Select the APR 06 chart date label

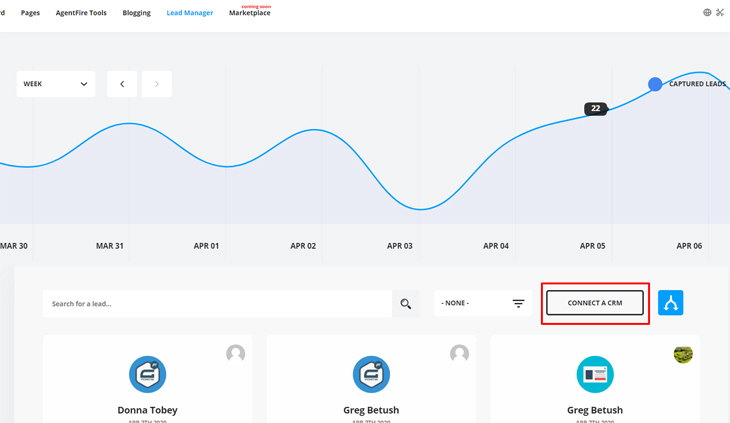(689, 246)
